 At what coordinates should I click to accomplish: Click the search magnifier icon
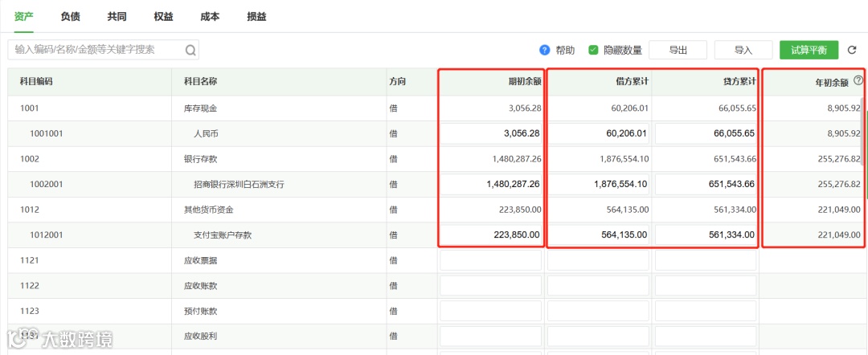[x=190, y=50]
